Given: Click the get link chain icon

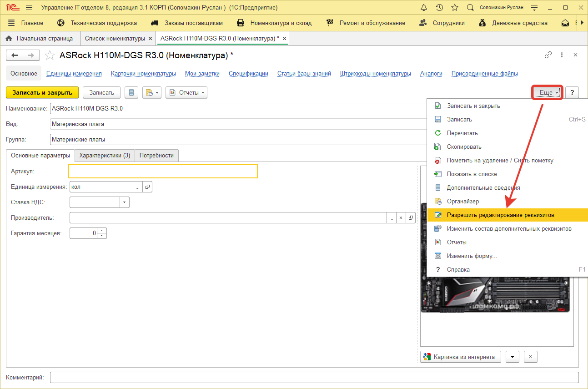Looking at the screenshot, I should tap(548, 55).
